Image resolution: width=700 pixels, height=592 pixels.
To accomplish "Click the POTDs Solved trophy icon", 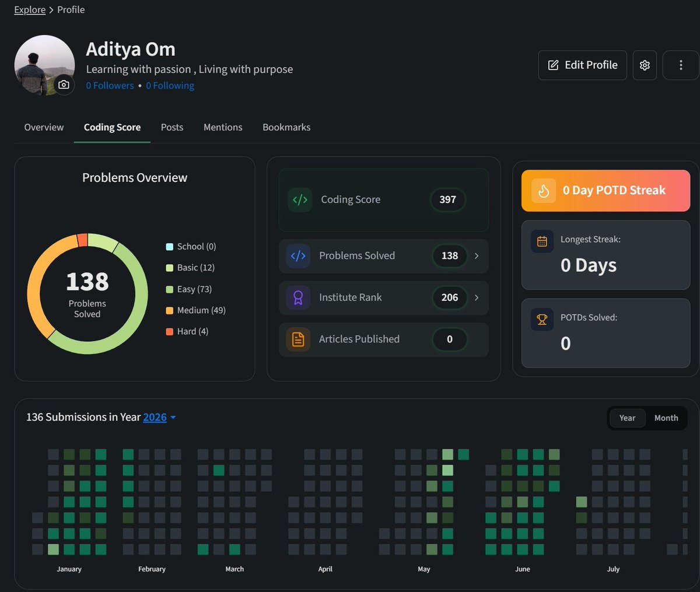I will tap(542, 319).
